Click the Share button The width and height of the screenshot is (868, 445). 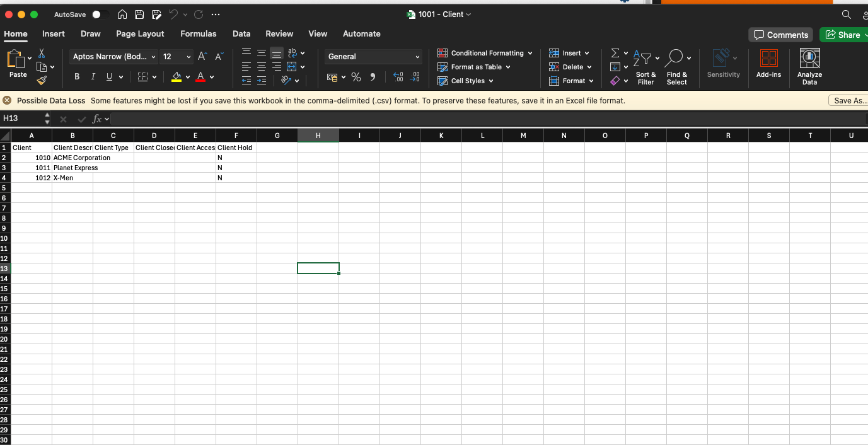tap(843, 35)
